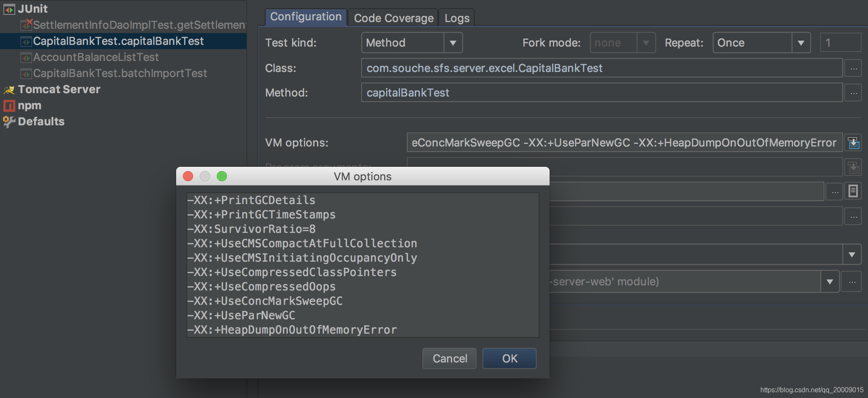Click the Tomcat Server icon
Image resolution: width=868 pixels, height=398 pixels.
[9, 90]
